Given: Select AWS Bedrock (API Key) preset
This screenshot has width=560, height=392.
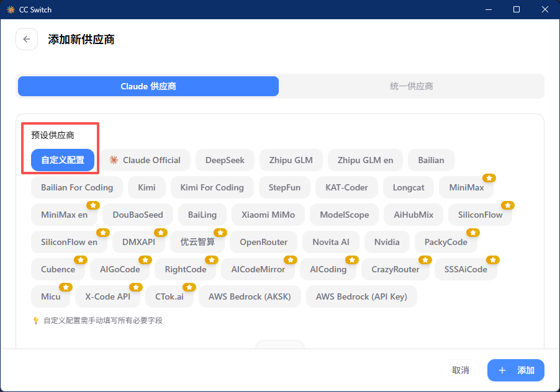Looking at the screenshot, I should point(361,296).
